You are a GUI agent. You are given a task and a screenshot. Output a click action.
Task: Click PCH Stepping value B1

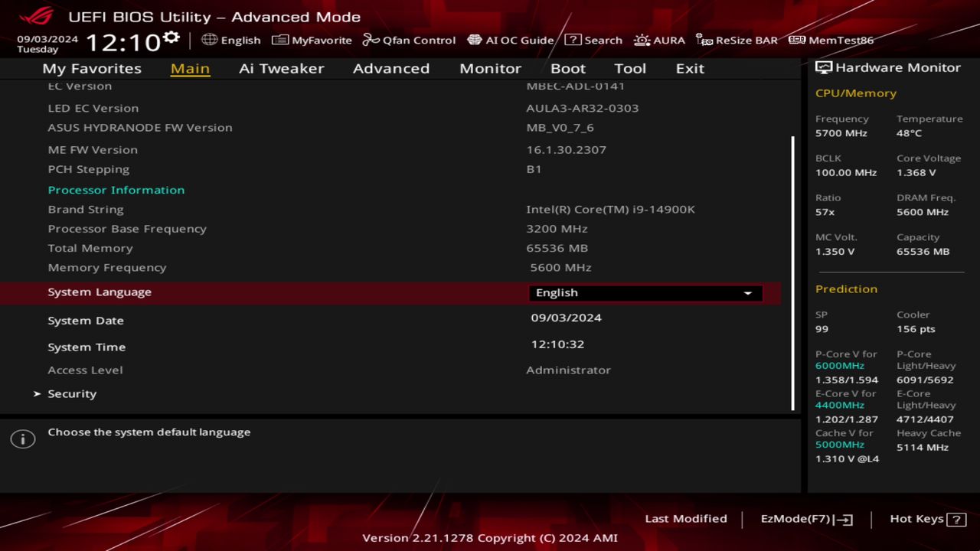[534, 169]
